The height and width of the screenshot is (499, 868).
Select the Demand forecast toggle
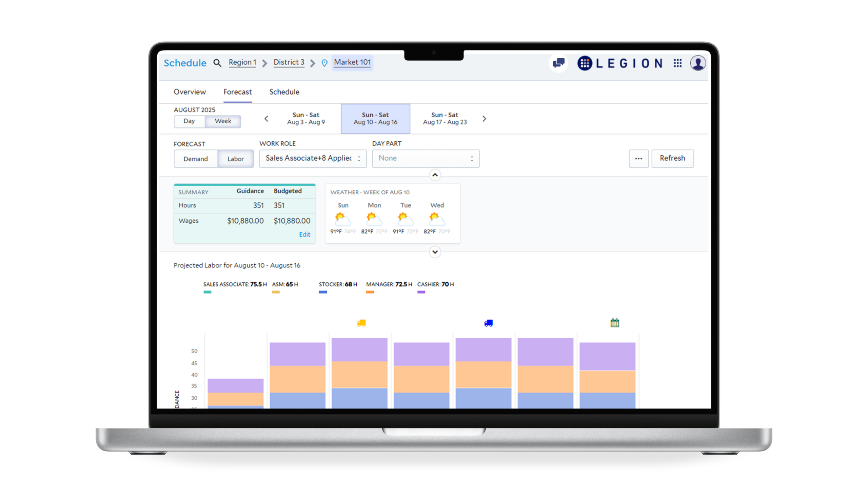coord(196,159)
